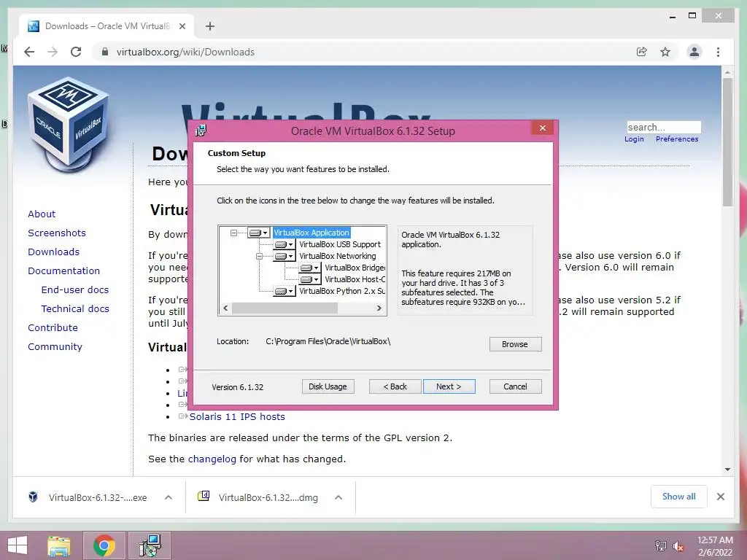Reload the VirtualBox downloads page
The height and width of the screenshot is (560, 747).
[x=76, y=52]
